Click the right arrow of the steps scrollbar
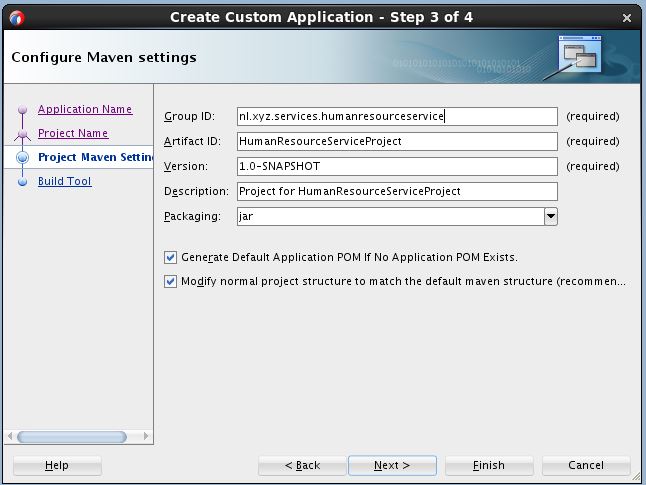This screenshot has width=646, height=485. (146, 437)
